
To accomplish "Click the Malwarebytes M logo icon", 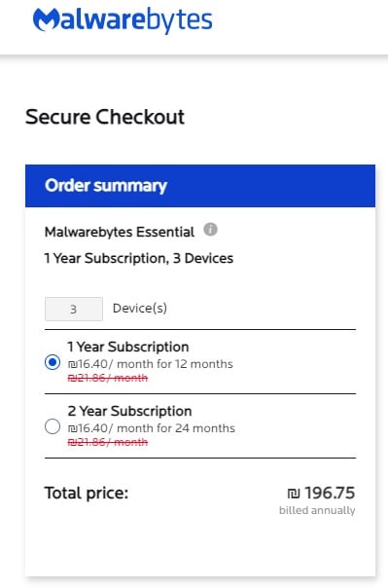I will (46, 19).
